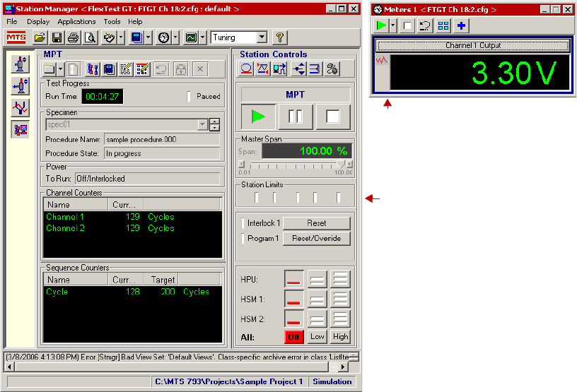
Task: Expand arrow next to clock Meters icon
Action: point(175,37)
